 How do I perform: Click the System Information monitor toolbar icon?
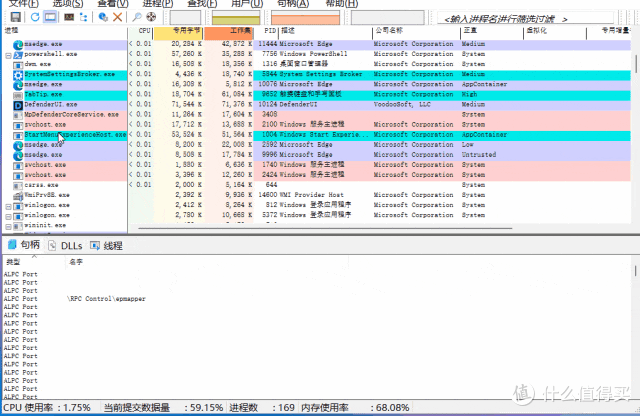pos(69,17)
